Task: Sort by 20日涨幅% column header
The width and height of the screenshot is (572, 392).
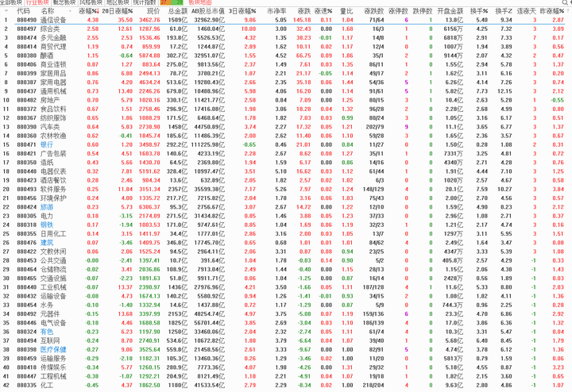Action: pos(117,11)
